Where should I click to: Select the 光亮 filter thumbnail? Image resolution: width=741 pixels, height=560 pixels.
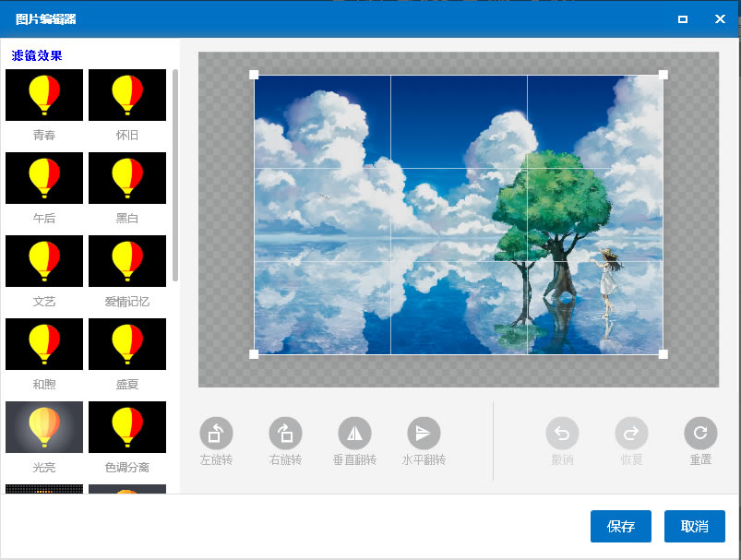[x=44, y=427]
